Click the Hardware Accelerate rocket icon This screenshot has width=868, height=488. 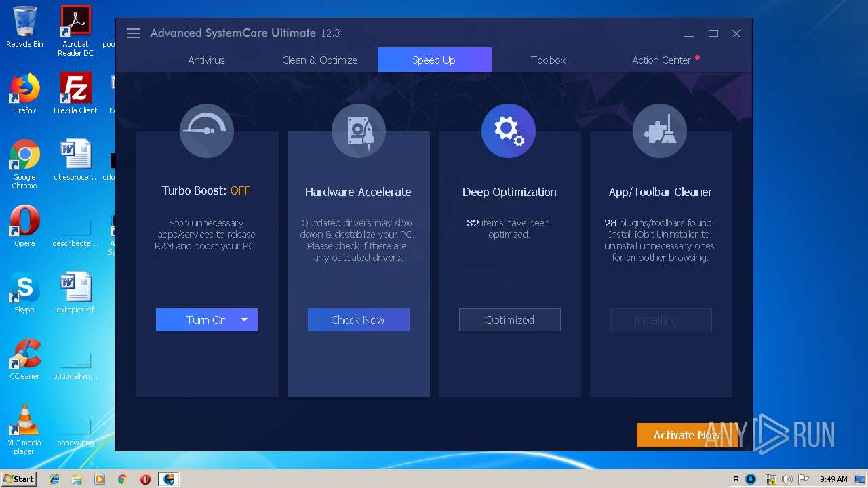359,131
